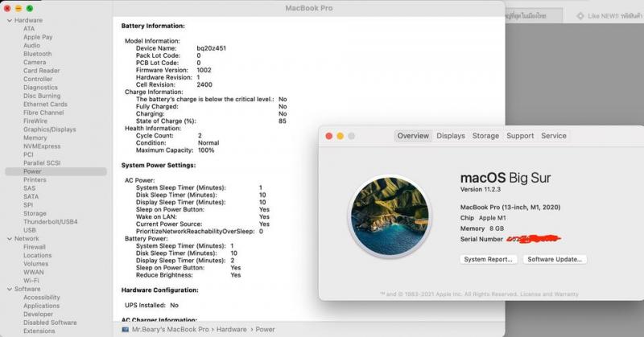Open Apple Pay hardware entry
This screenshot has width=644, height=337.
point(38,37)
